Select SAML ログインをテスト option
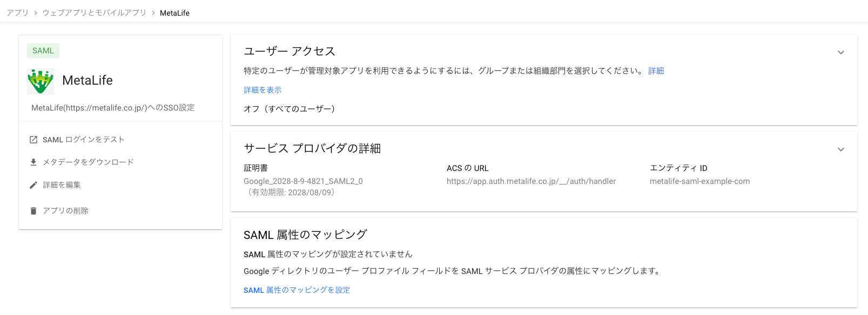 tap(84, 140)
